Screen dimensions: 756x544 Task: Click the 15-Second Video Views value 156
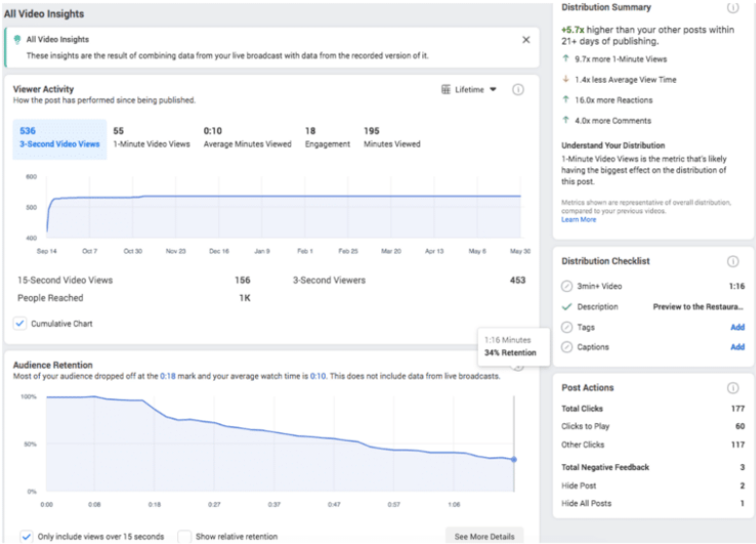(x=242, y=280)
